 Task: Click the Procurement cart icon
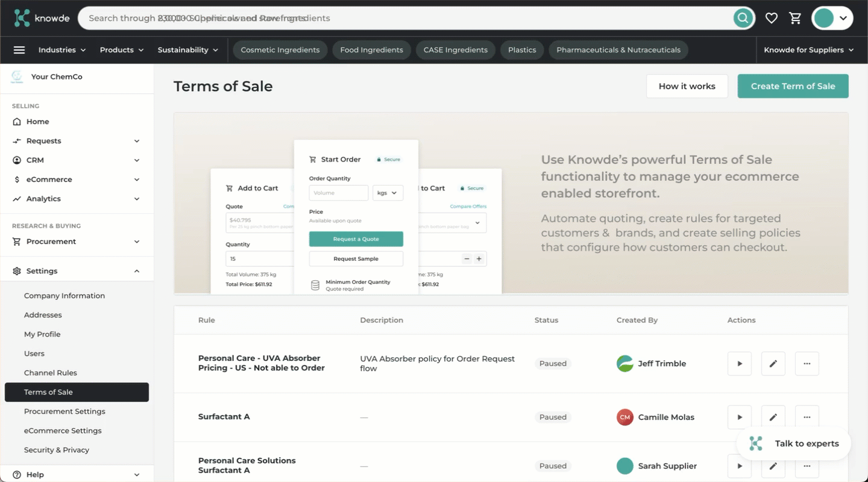(17, 242)
